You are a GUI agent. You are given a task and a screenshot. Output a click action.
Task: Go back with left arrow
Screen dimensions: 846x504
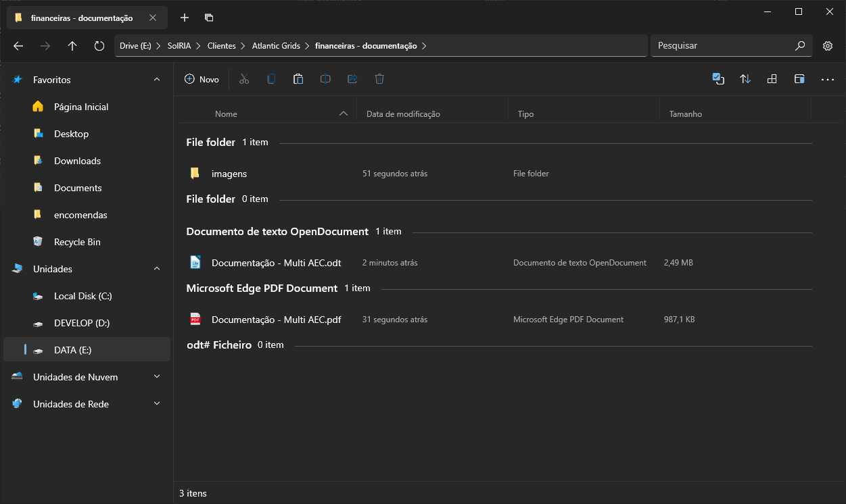pyautogui.click(x=18, y=46)
